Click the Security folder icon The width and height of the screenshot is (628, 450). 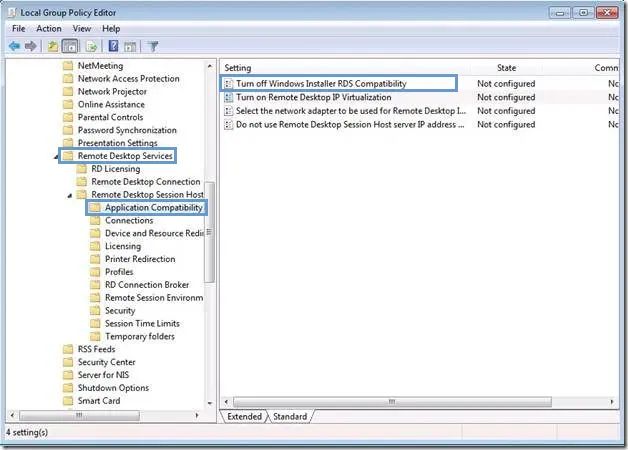coord(95,311)
